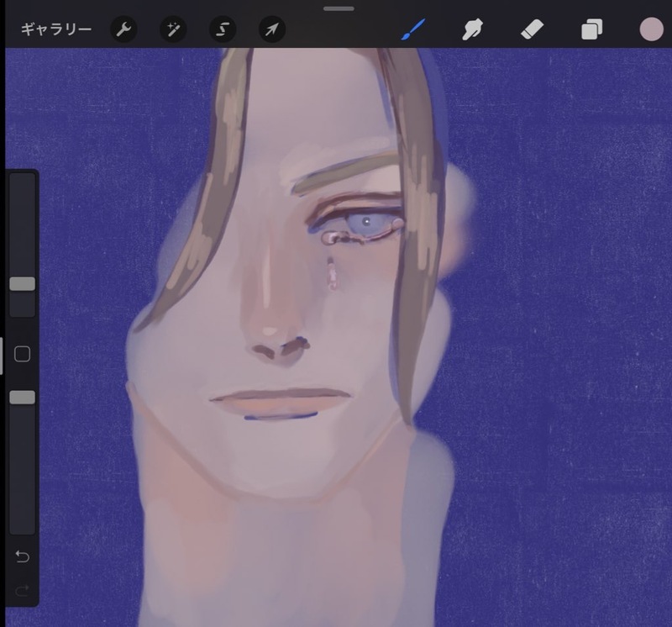Click the brush size slider handle
Image resolution: width=672 pixels, height=627 pixels.
point(23,284)
